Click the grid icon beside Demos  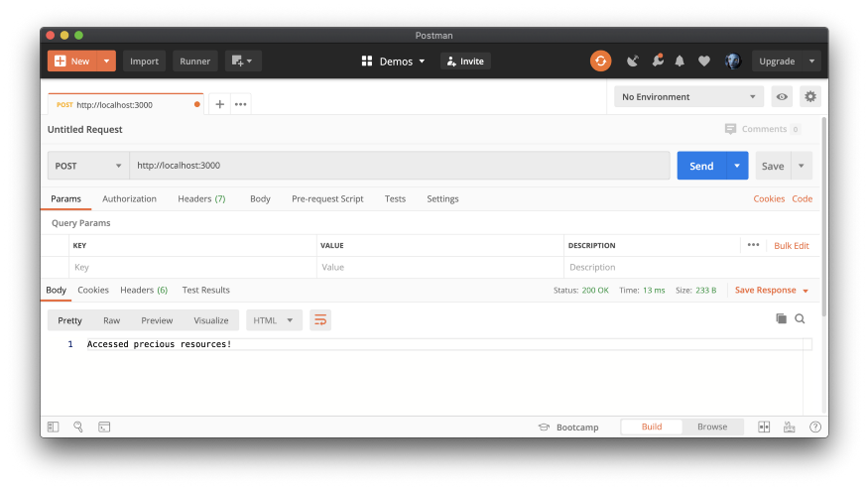[x=367, y=61]
